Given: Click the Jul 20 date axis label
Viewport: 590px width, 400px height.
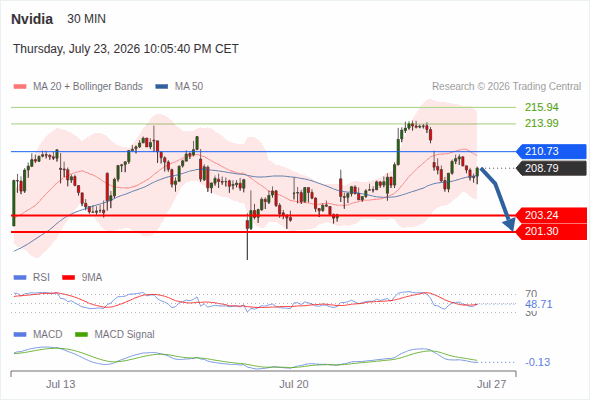Looking at the screenshot, I should tap(294, 384).
